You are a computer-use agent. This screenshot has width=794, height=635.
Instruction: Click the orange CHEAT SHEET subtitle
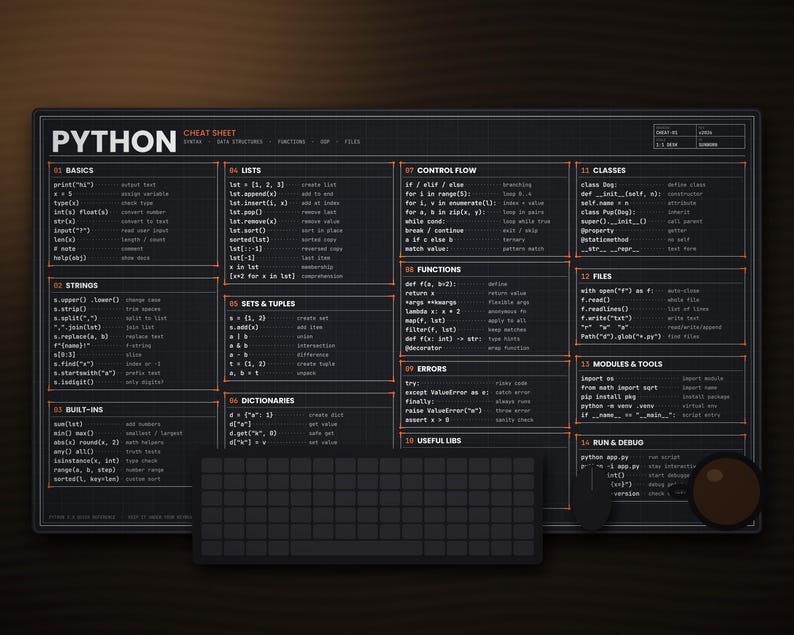[x=210, y=133]
